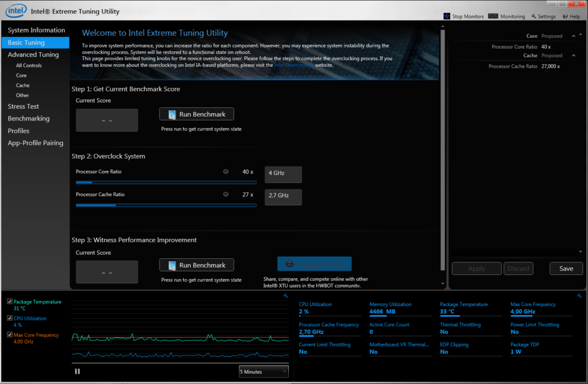
Task: Follow the Intel Overclocking website link
Action: click(294, 65)
